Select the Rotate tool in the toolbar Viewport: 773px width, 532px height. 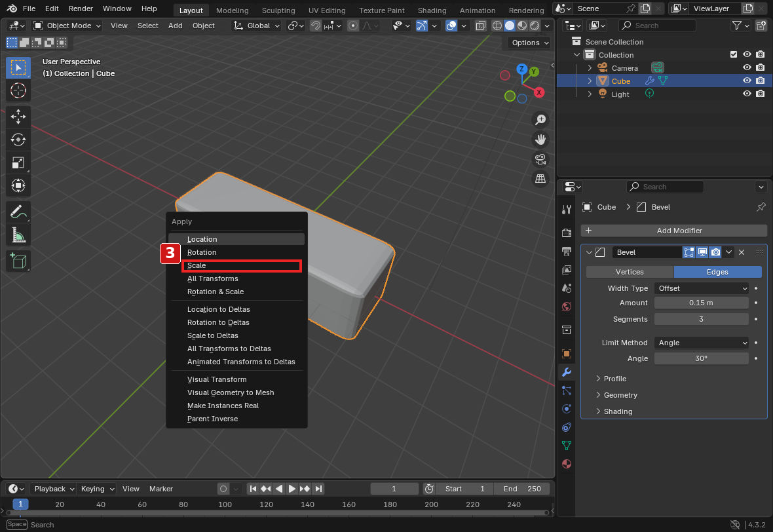pos(18,140)
